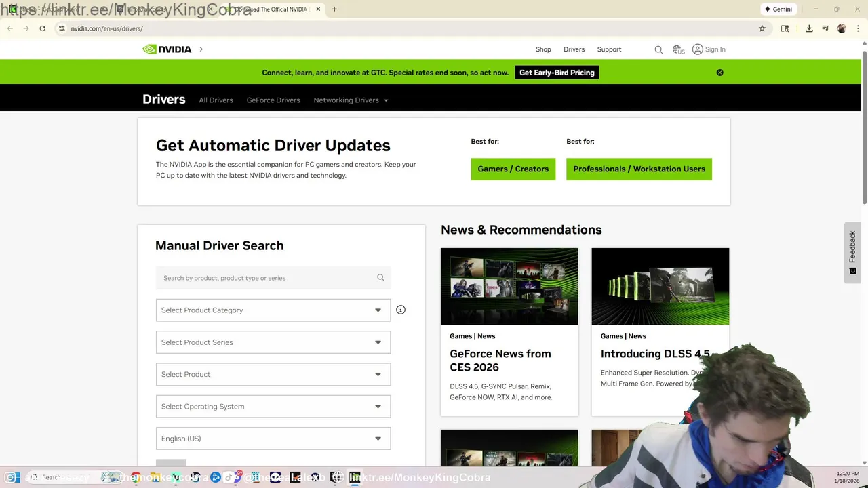Click the Gamers / Creators button
The image size is (868, 488).
click(513, 169)
